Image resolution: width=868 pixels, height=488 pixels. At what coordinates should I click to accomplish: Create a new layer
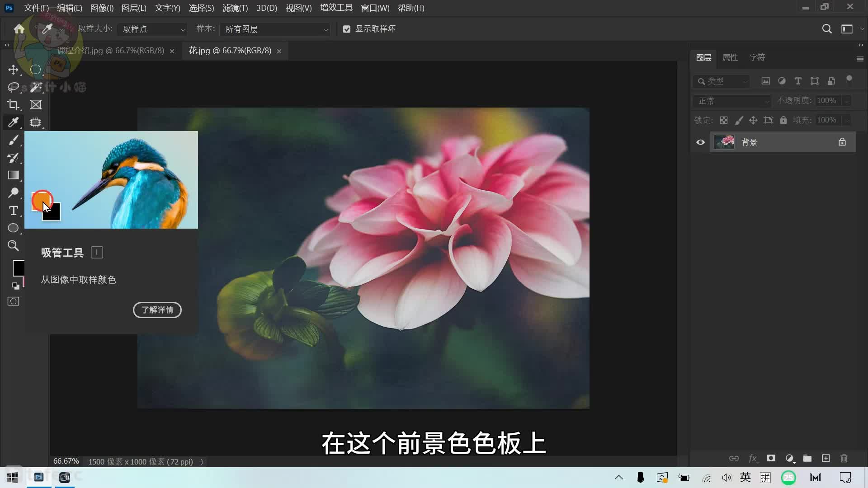click(826, 458)
